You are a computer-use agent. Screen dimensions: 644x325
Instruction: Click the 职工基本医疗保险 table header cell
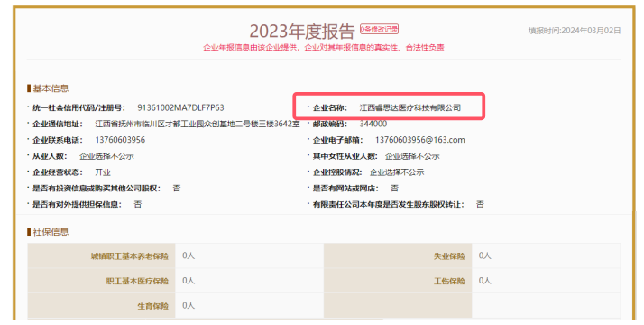[101, 281]
